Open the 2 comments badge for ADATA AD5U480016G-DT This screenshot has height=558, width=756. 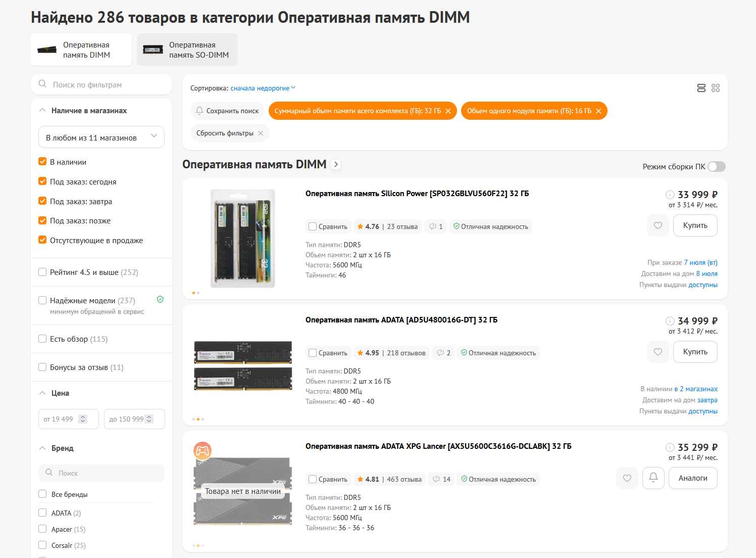[x=443, y=353]
